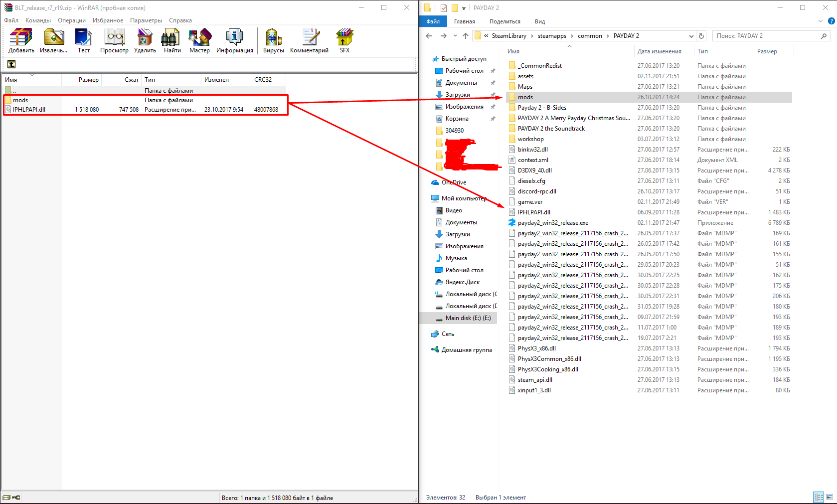Select payday2_win32_release.exe in Explorer
Screen dimensions: 837x504
point(553,223)
